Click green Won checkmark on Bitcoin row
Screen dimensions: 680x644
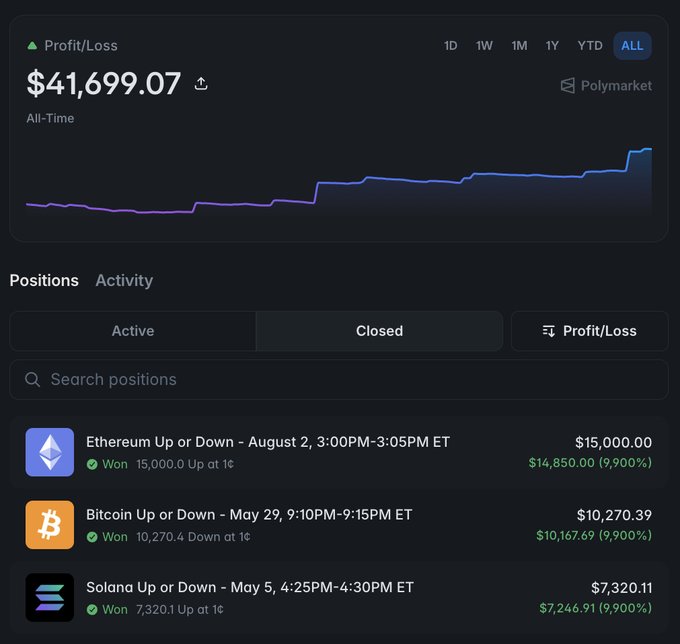point(92,537)
